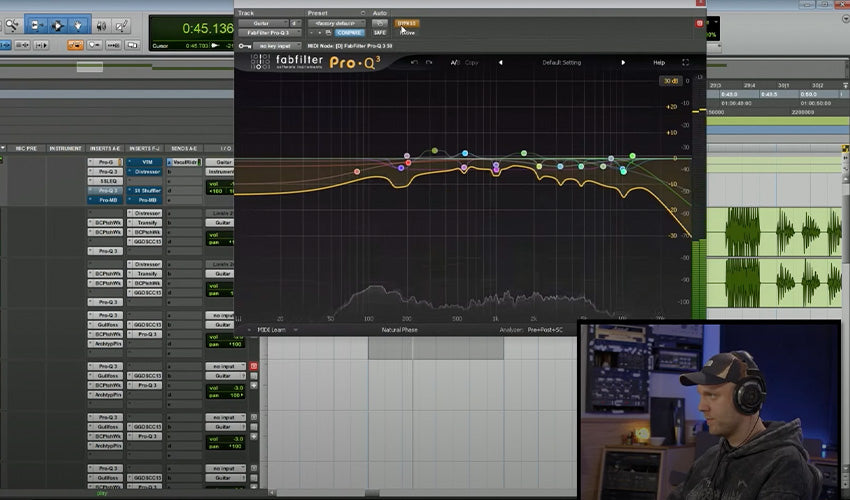
Task: Select the Selector tool
Action: 57,24
